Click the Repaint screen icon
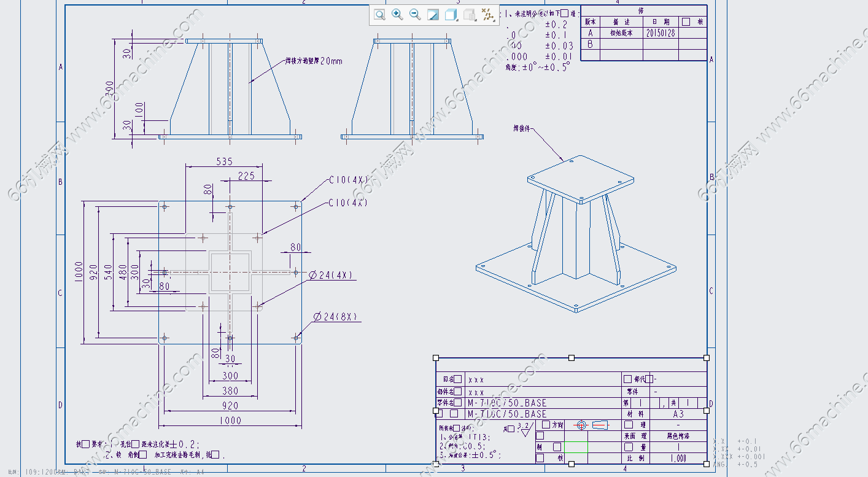 pos(433,15)
